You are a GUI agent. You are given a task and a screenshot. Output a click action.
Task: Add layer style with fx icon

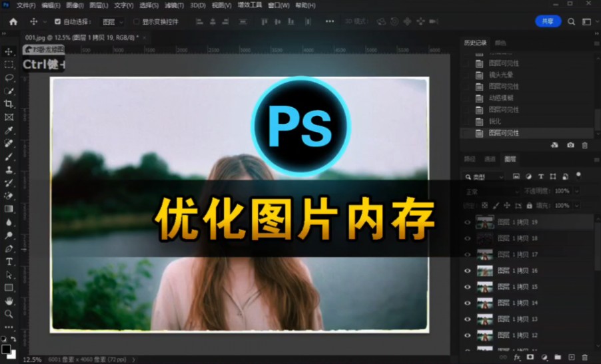tap(516, 357)
